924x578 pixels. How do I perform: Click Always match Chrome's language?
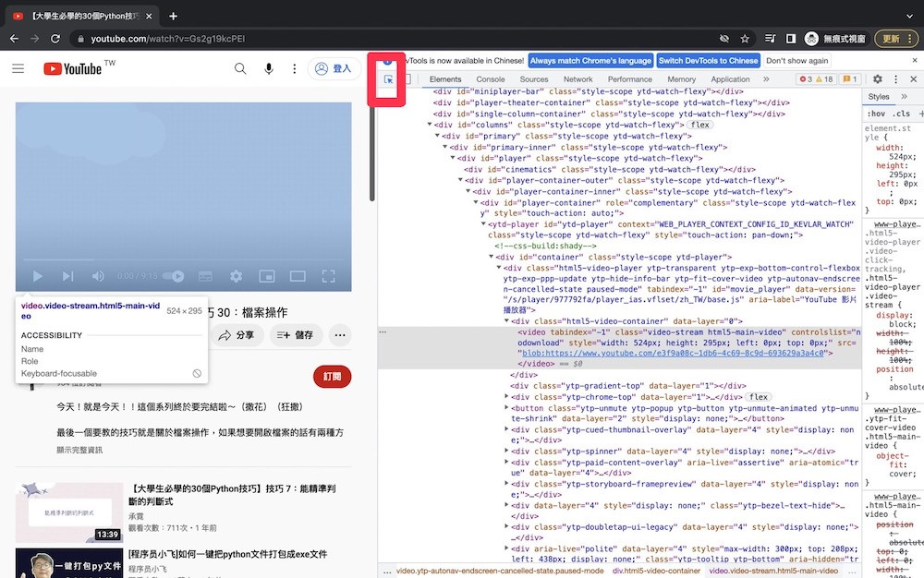(x=590, y=61)
